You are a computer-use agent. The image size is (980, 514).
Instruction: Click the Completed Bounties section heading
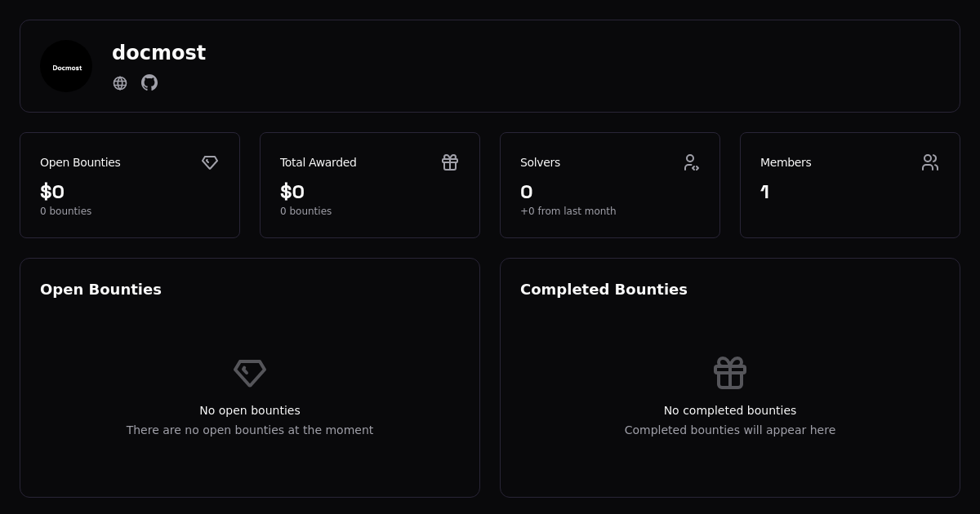[x=604, y=290]
